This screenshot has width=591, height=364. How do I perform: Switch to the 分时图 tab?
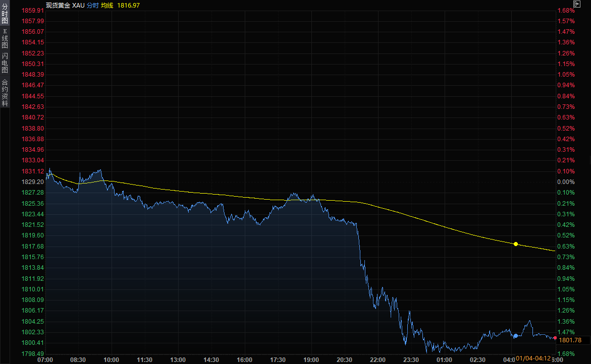point(5,14)
